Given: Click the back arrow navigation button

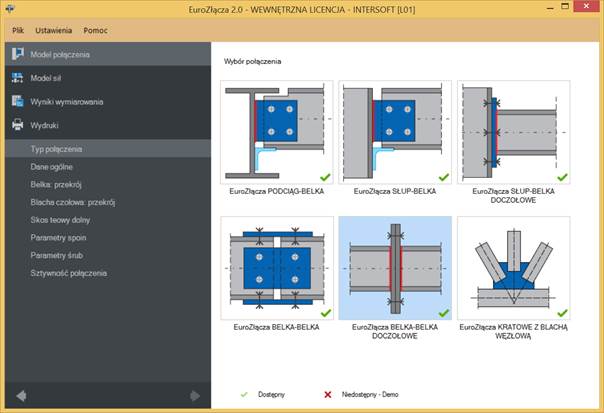Looking at the screenshot, I should coord(22,396).
